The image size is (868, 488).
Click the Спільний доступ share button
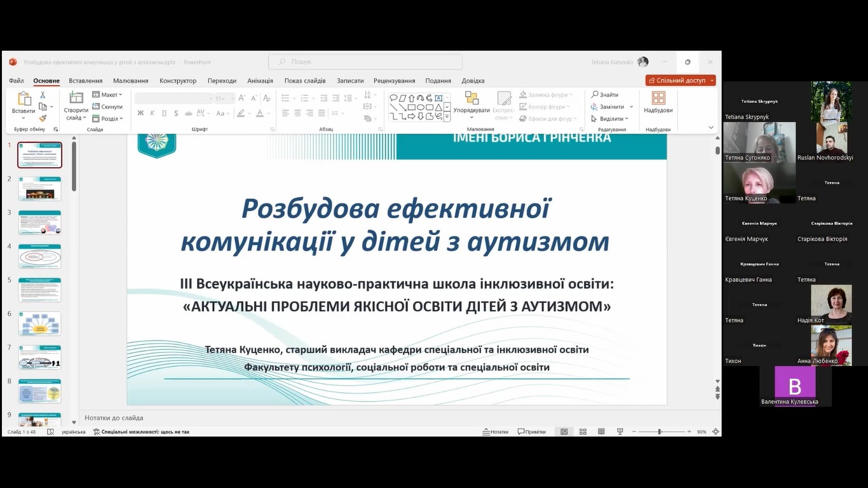pyautogui.click(x=681, y=81)
